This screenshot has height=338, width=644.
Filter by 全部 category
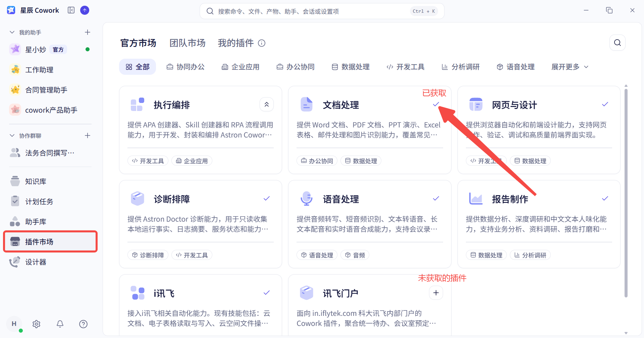[x=138, y=67]
